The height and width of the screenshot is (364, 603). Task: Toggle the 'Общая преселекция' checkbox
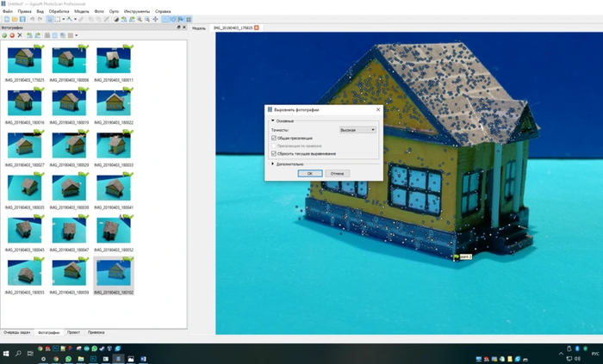point(274,138)
